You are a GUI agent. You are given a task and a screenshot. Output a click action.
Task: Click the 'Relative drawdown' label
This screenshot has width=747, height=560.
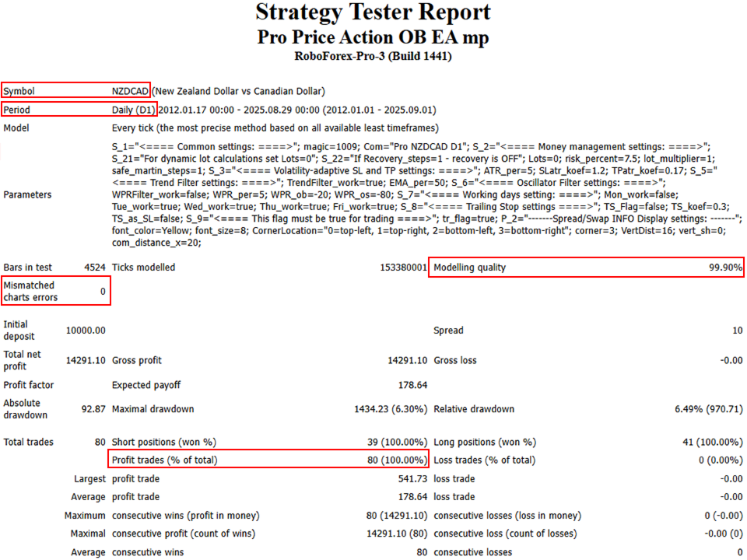click(x=474, y=409)
